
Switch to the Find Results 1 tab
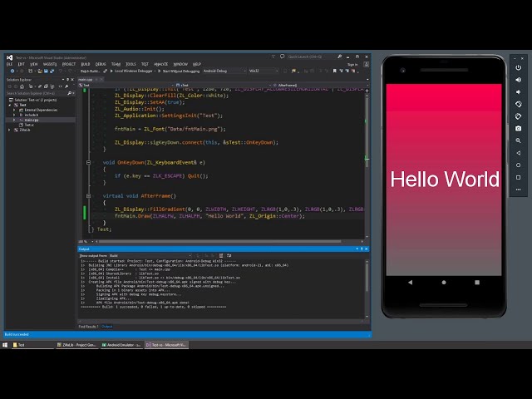88,327
